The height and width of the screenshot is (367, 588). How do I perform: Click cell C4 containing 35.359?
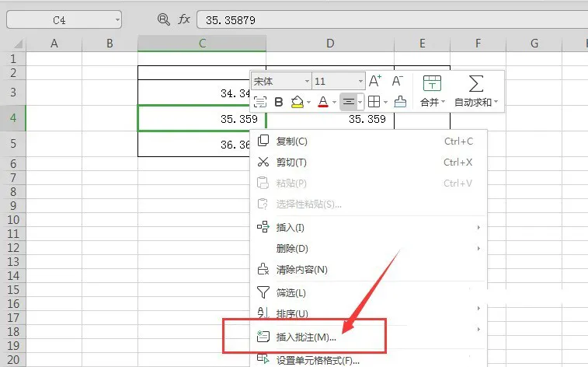coord(202,118)
